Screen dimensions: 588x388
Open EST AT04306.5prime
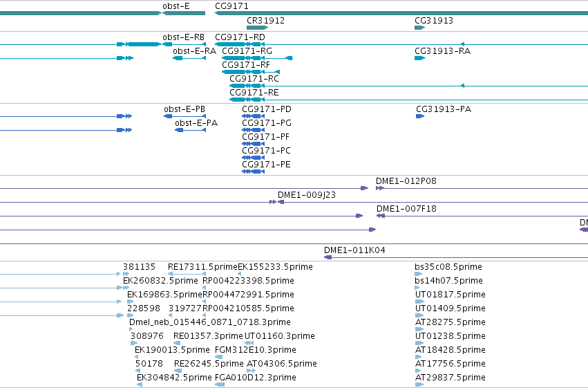[x=282, y=364]
